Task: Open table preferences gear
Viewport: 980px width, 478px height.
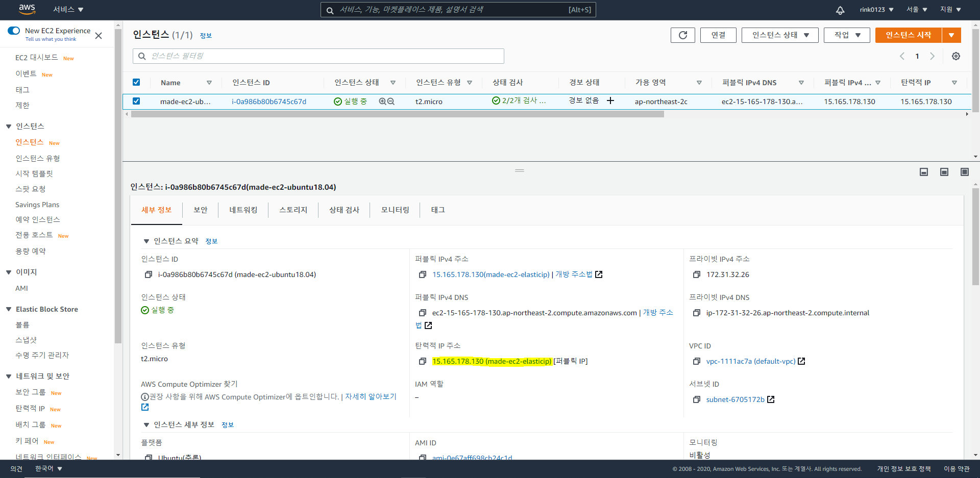Action: click(956, 56)
